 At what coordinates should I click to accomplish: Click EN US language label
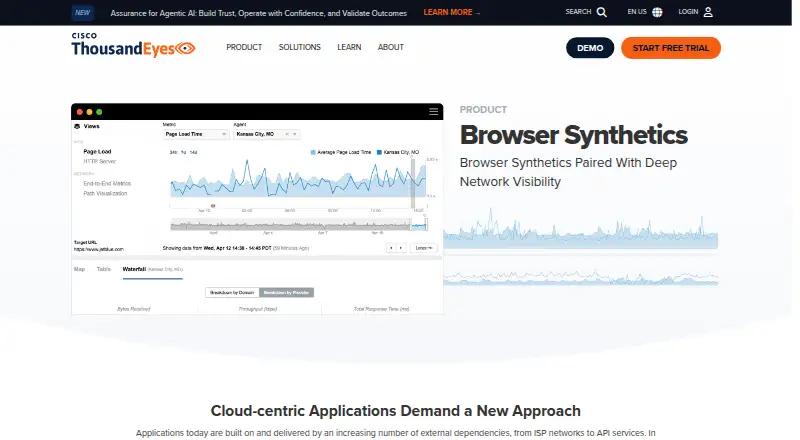pos(637,12)
